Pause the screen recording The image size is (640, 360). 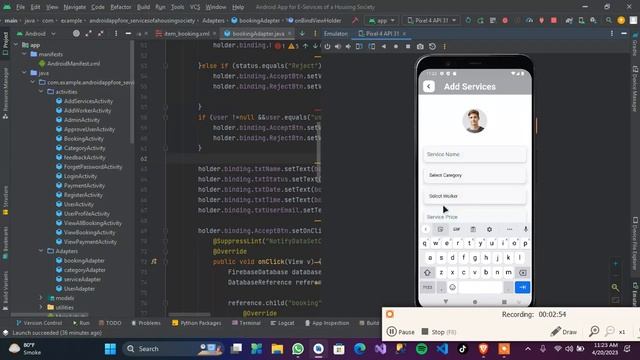[x=401, y=332]
